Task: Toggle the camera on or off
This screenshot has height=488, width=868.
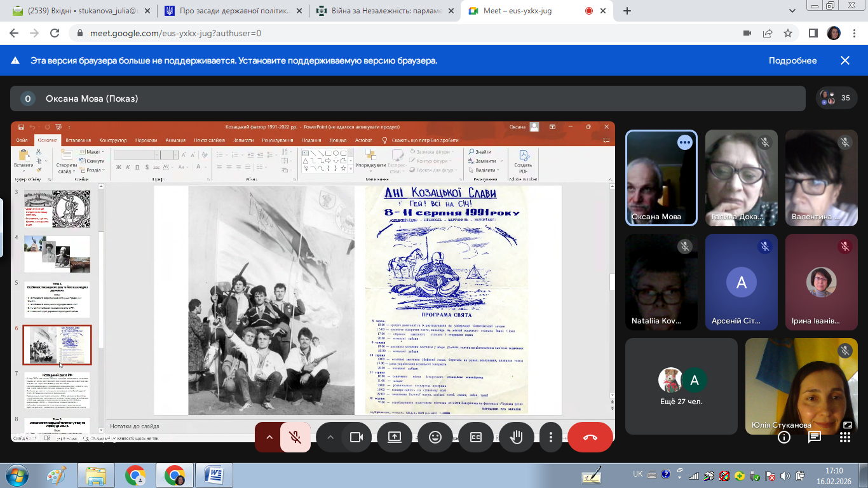Action: point(356,437)
